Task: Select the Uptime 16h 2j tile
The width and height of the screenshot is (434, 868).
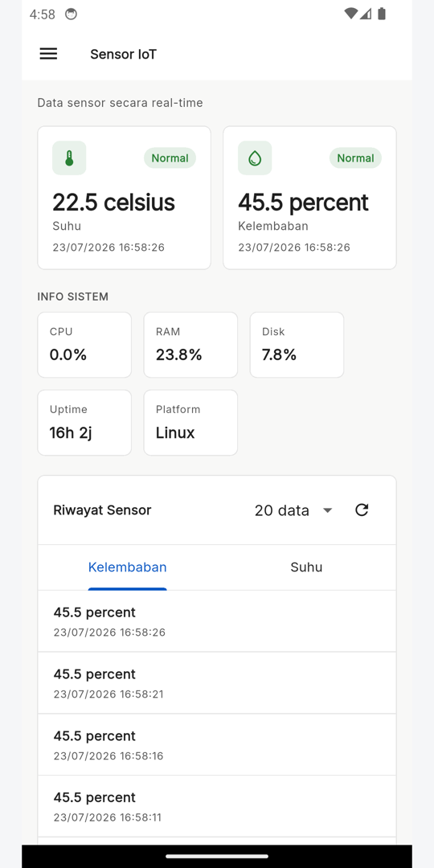Action: coord(84,423)
